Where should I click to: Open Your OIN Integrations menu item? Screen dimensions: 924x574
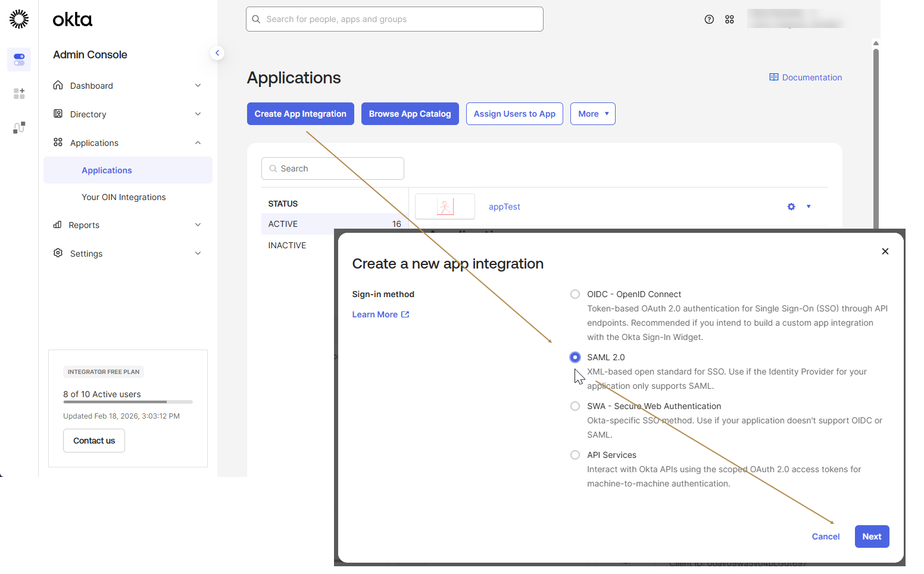tap(124, 197)
